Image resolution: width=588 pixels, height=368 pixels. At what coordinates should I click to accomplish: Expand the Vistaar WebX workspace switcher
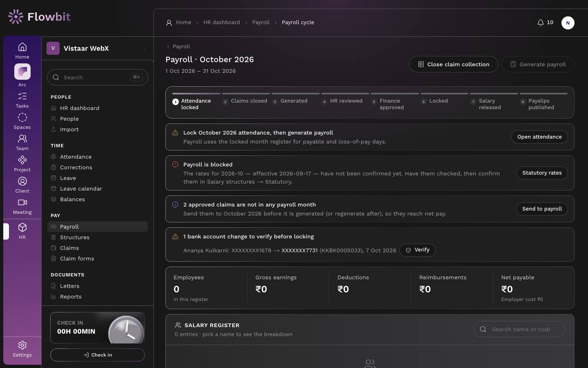(97, 48)
